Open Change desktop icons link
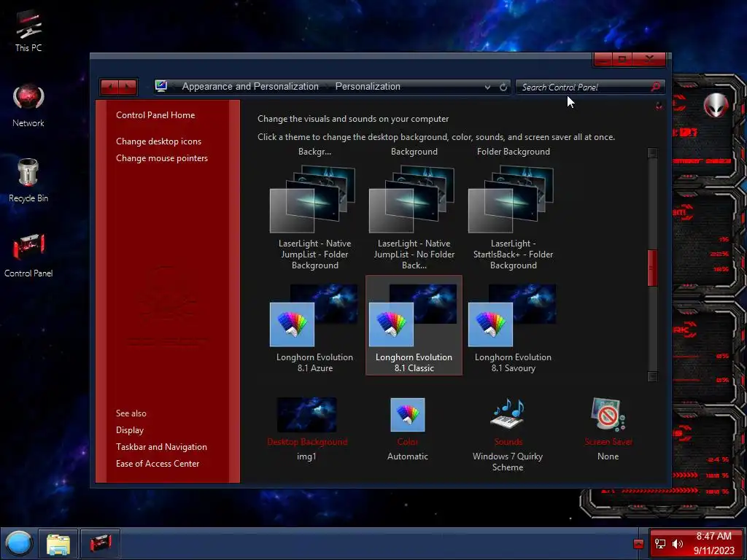Viewport: 747px width, 560px height. pyautogui.click(x=158, y=141)
